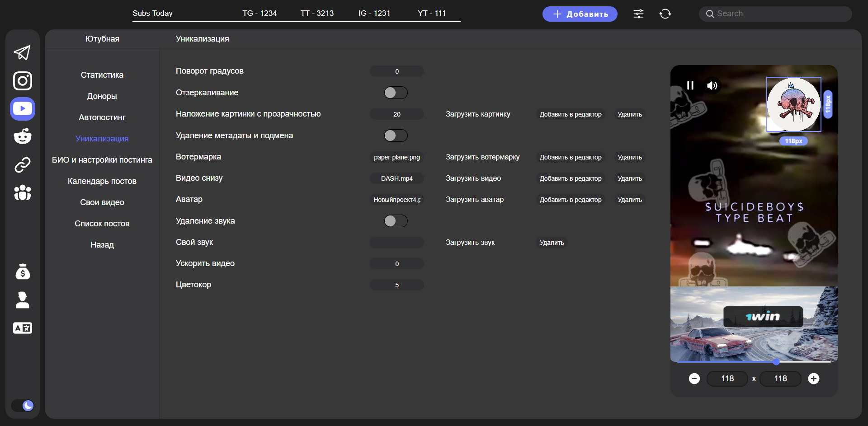This screenshot has width=868, height=426.
Task: Open the money bag icon section
Action: pyautogui.click(x=22, y=272)
